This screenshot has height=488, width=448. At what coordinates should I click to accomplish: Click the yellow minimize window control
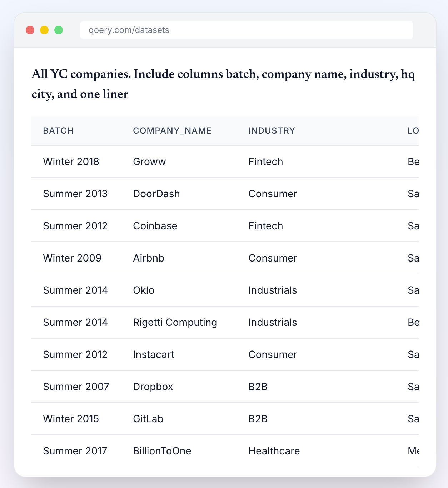44,30
